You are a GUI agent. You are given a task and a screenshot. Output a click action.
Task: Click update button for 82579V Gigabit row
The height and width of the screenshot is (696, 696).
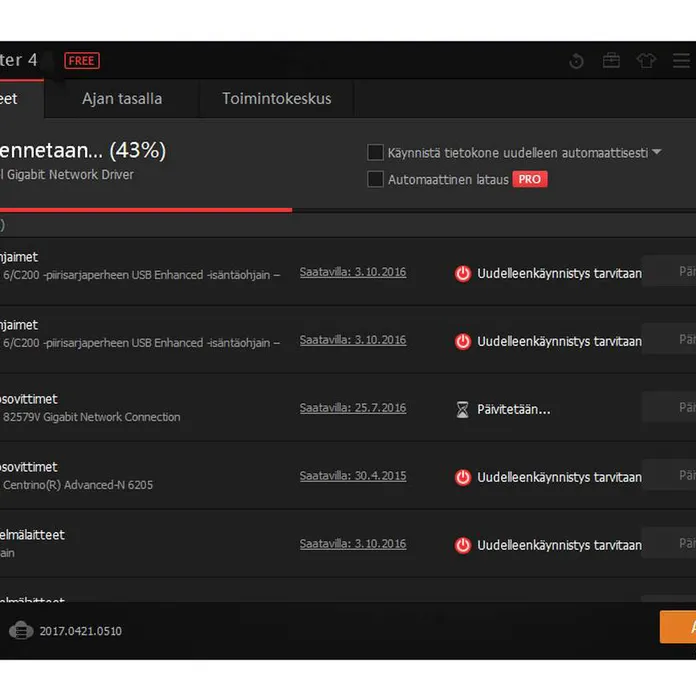click(x=670, y=408)
